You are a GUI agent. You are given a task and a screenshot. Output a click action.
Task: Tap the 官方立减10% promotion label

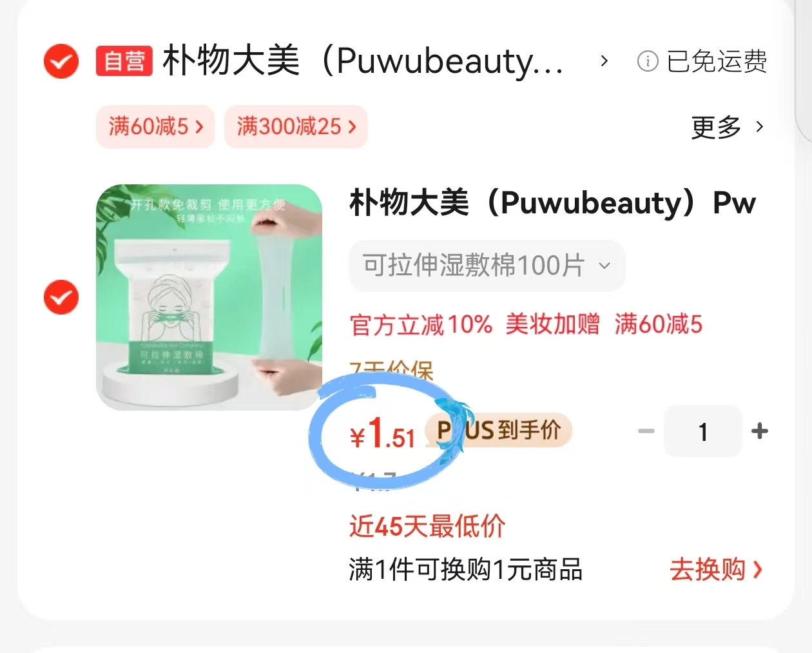(421, 324)
